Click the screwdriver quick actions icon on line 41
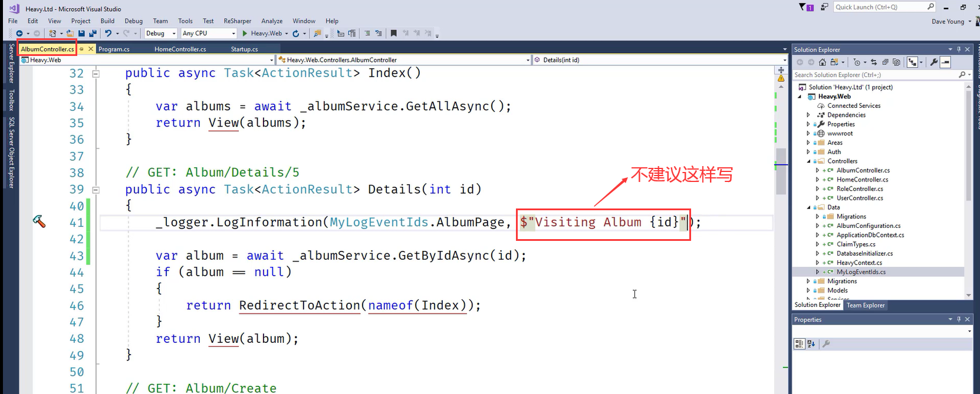Image resolution: width=980 pixels, height=394 pixels. pyautogui.click(x=39, y=221)
